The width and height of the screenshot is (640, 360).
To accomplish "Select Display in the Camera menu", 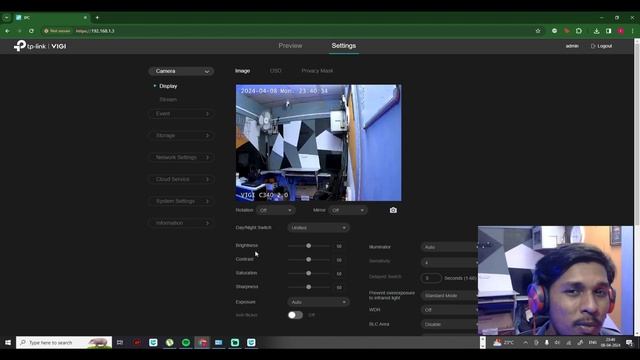I will (x=168, y=86).
